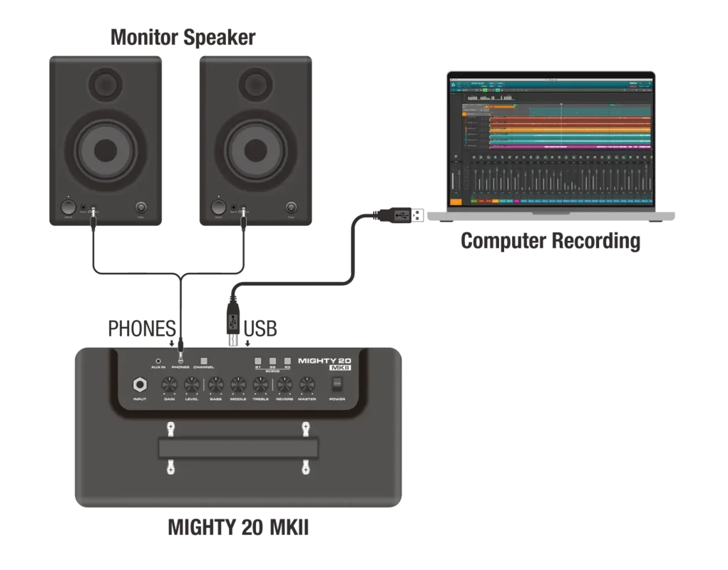The height and width of the screenshot is (570, 728).
Task: Click the "Computer Recording" caption
Action: point(550,241)
